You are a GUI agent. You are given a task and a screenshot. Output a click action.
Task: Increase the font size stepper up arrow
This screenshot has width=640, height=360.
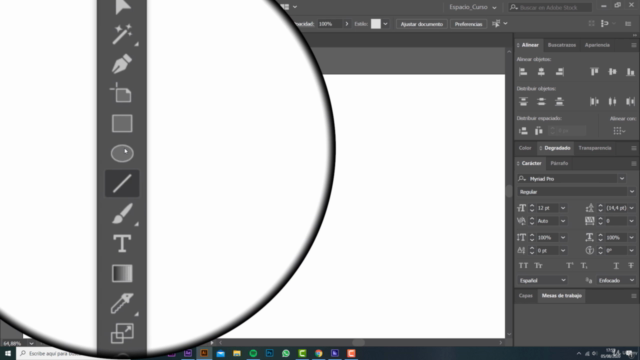tap(532, 206)
